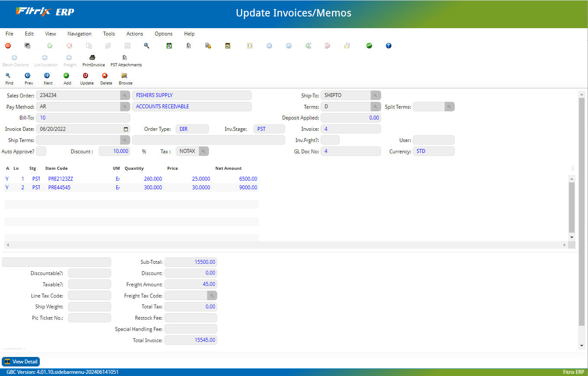Go to Prev invoice record

point(28,75)
